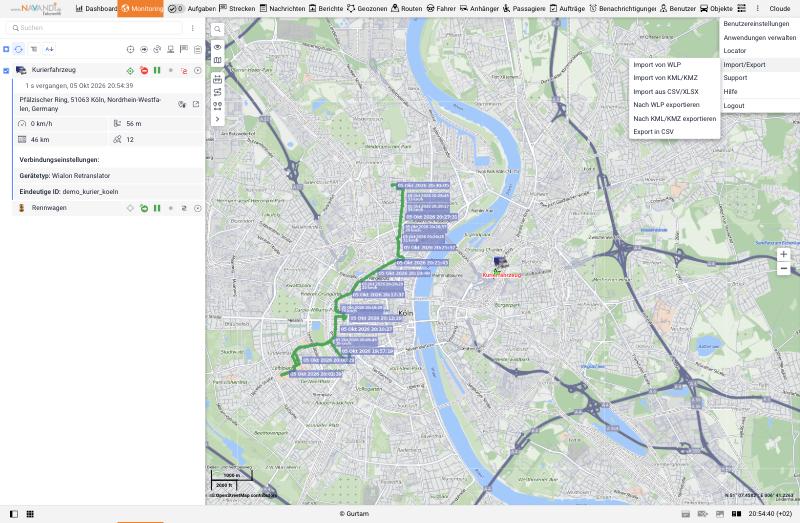The image size is (800, 523).
Task: Click the track icon for Kurierfahrzeug
Action: (x=184, y=71)
